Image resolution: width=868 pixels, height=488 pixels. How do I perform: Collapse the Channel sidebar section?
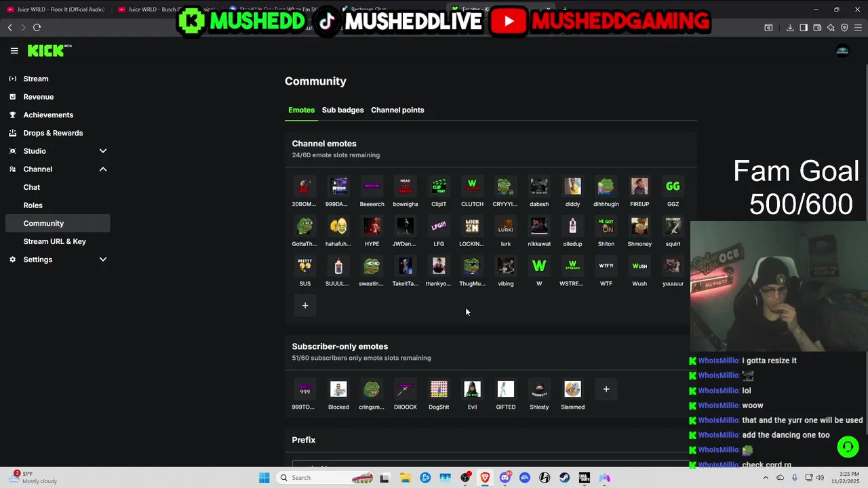[x=57, y=169]
